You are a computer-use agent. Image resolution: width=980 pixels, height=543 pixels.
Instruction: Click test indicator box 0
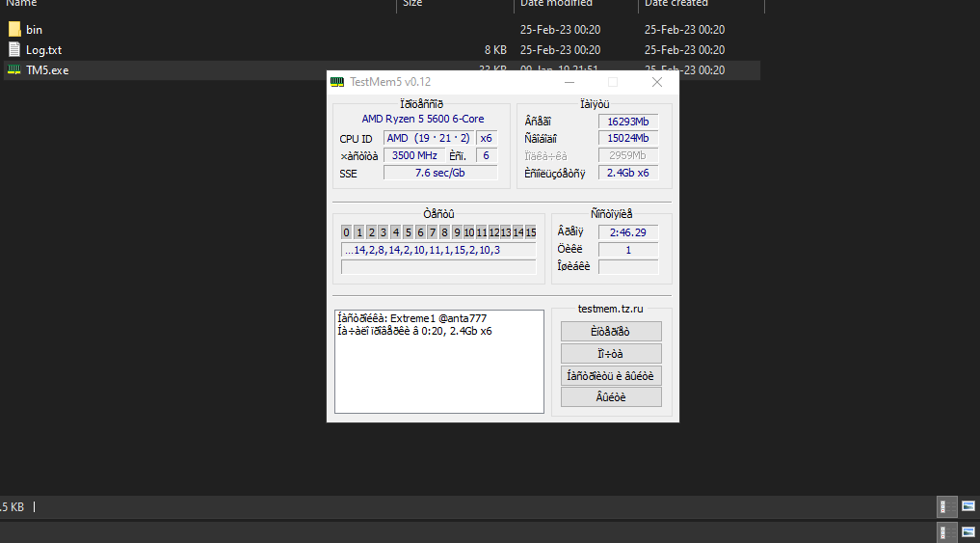tap(346, 232)
